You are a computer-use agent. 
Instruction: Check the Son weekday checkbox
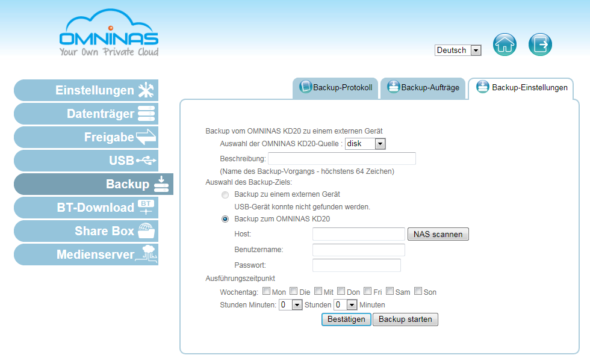pos(418,291)
